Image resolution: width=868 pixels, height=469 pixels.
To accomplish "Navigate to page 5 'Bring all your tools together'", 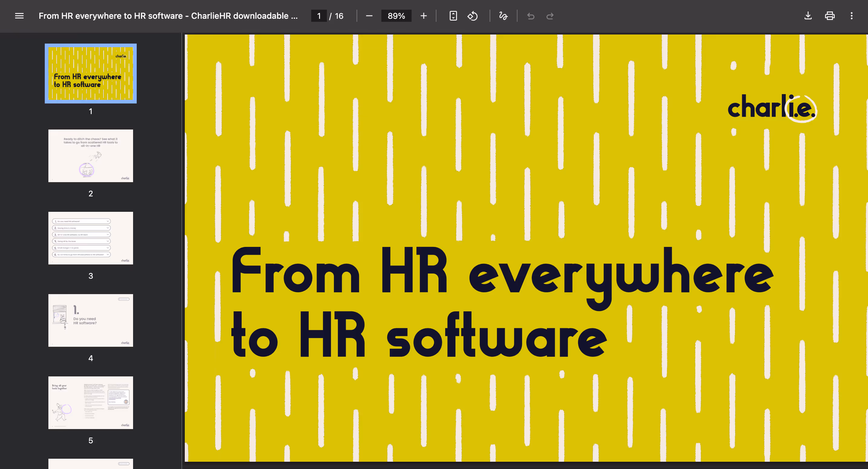I will [90, 402].
